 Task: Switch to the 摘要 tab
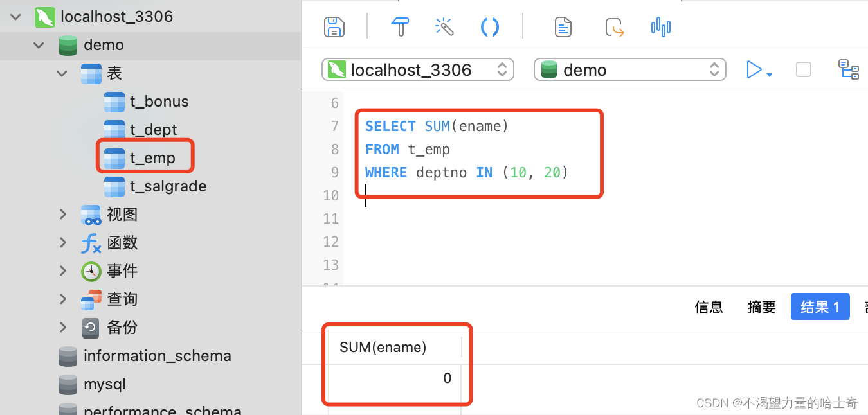[x=761, y=307]
